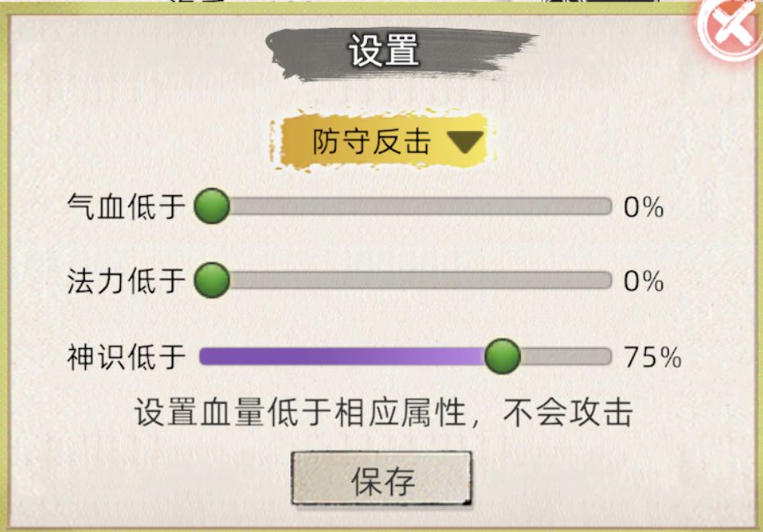Click the 75% value next to 神识低于
The height and width of the screenshot is (532, 763).
[x=652, y=357]
